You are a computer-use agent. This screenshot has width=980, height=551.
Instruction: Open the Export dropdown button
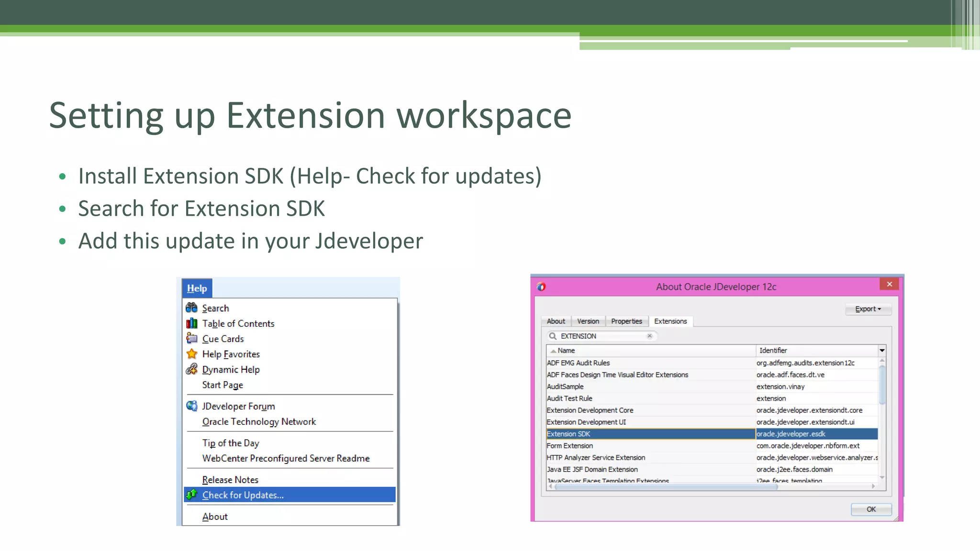(868, 309)
